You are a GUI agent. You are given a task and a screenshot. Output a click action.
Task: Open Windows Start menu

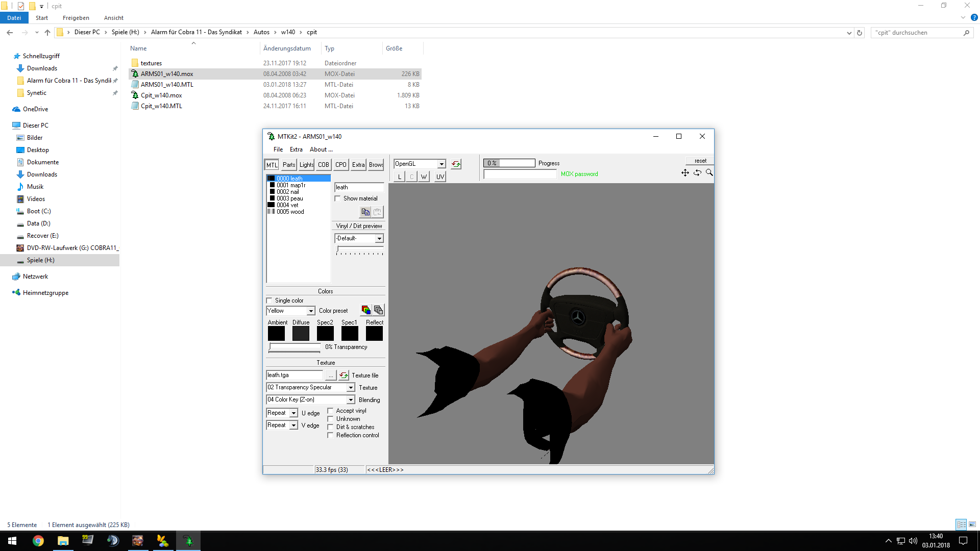(12, 541)
